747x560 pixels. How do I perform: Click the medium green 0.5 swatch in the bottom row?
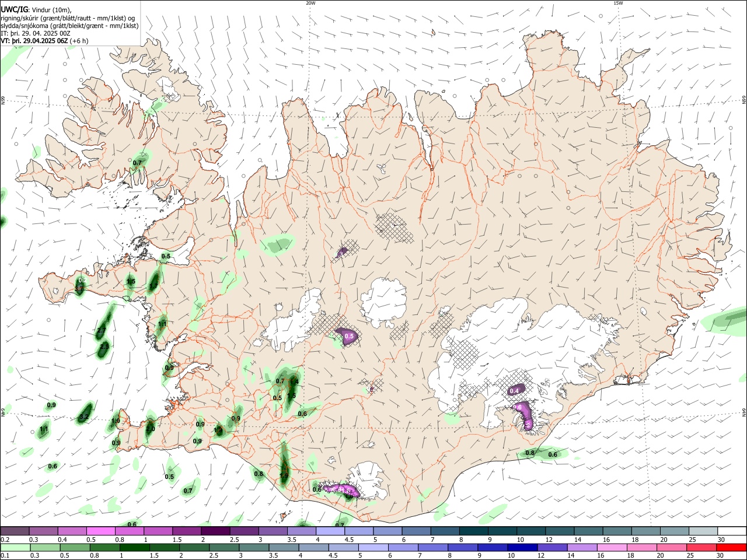[75, 547]
